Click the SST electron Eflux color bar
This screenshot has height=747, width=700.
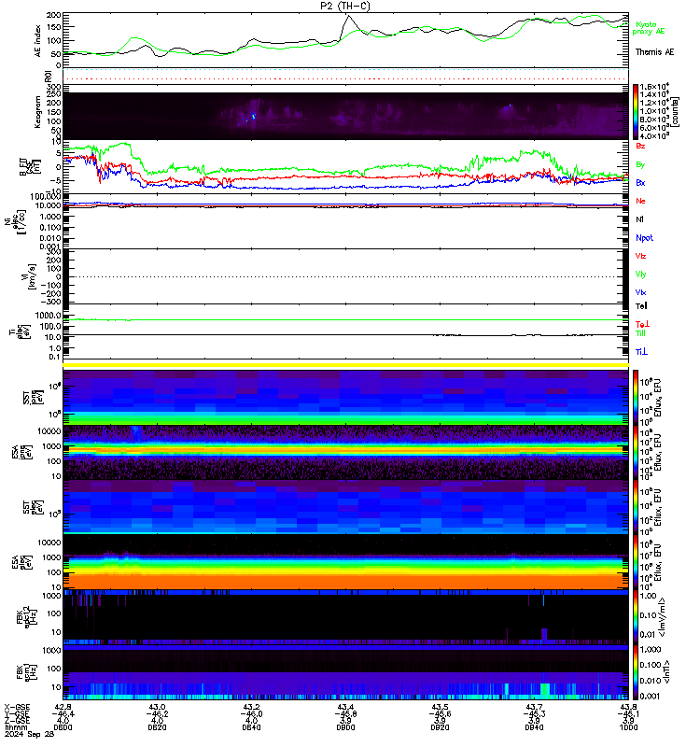(636, 507)
